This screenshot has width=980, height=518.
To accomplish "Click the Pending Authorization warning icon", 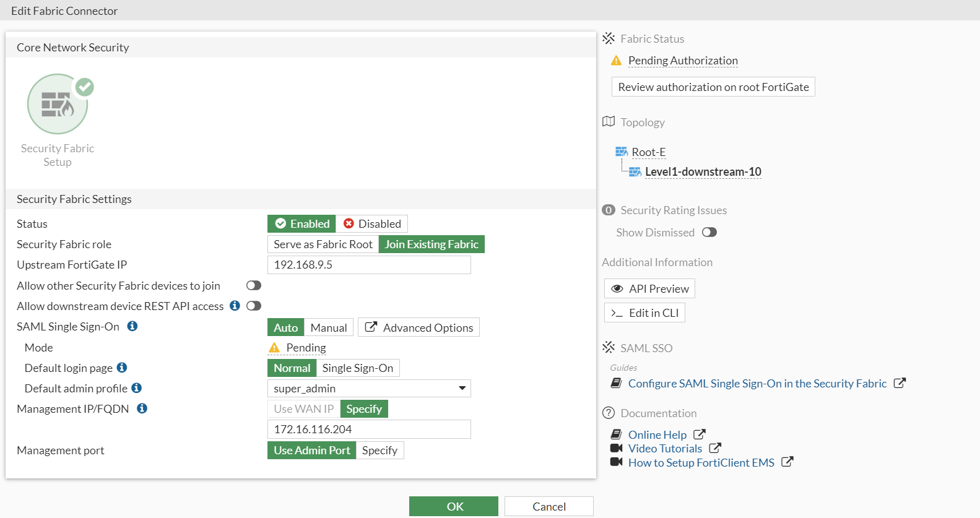I will 616,61.
